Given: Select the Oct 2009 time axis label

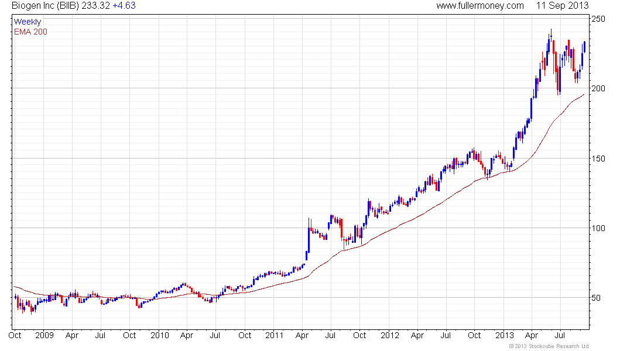Looking at the screenshot, I should pyautogui.click(x=129, y=335).
